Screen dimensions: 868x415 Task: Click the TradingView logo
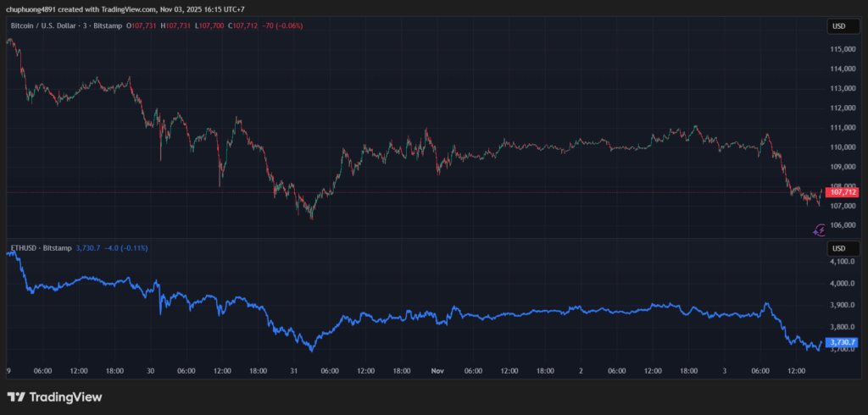pos(54,396)
